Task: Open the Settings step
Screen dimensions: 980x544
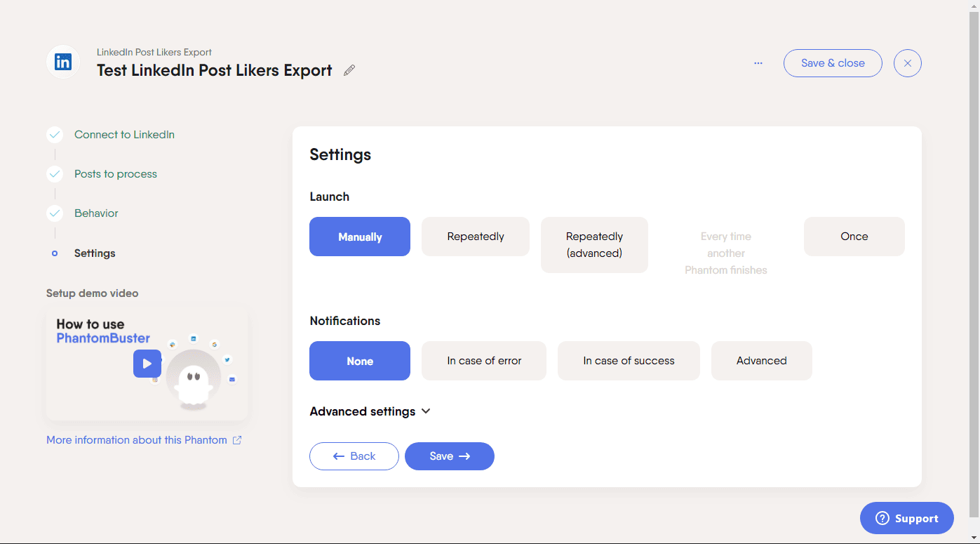Action: (95, 253)
